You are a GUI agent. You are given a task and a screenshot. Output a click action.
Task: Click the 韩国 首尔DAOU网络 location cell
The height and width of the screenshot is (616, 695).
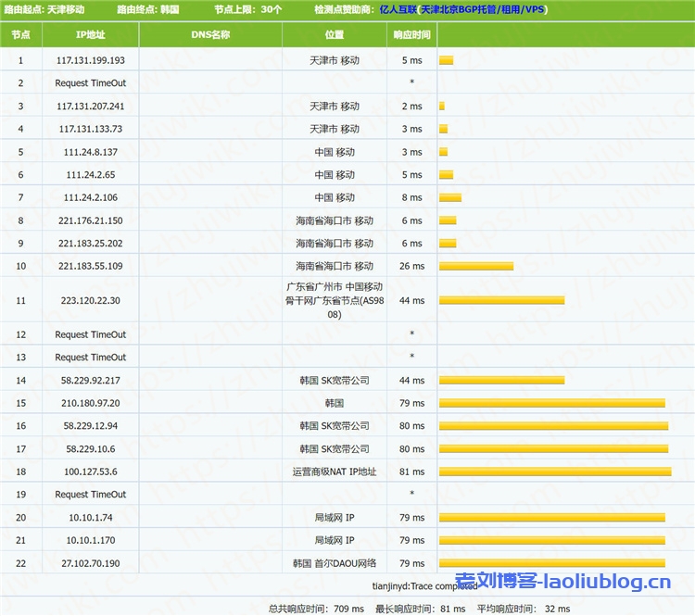pos(335,563)
